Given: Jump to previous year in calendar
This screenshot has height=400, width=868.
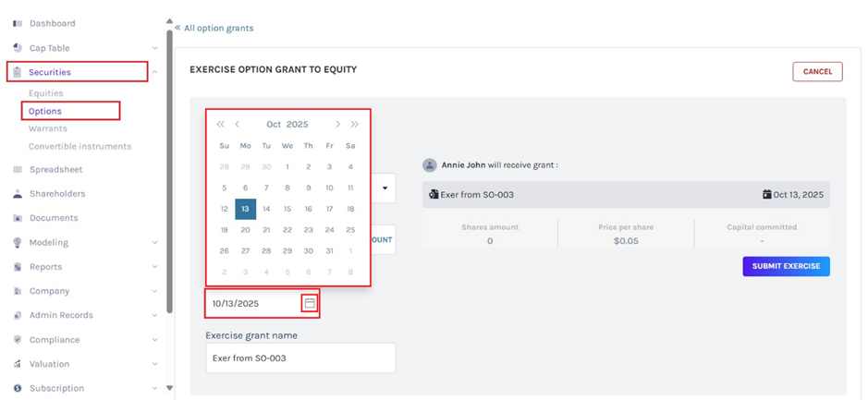Looking at the screenshot, I should coord(220,125).
